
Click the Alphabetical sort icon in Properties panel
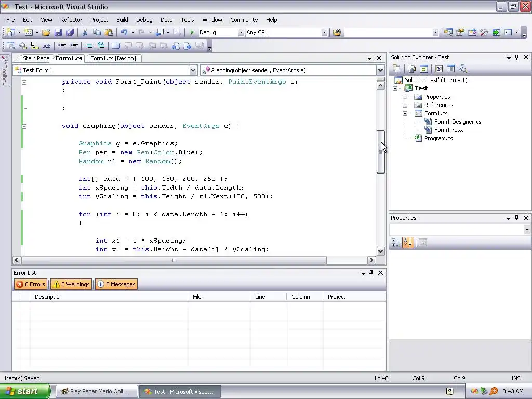(x=408, y=243)
